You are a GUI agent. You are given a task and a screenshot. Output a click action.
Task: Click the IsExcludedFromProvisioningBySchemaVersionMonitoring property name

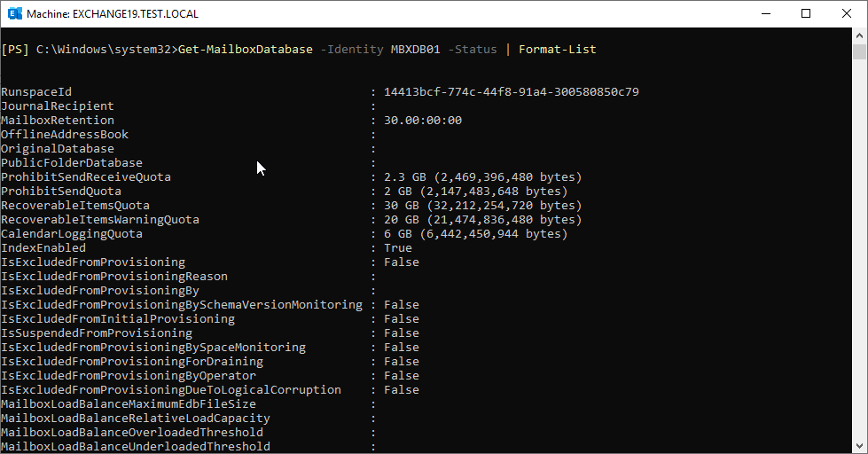point(182,304)
